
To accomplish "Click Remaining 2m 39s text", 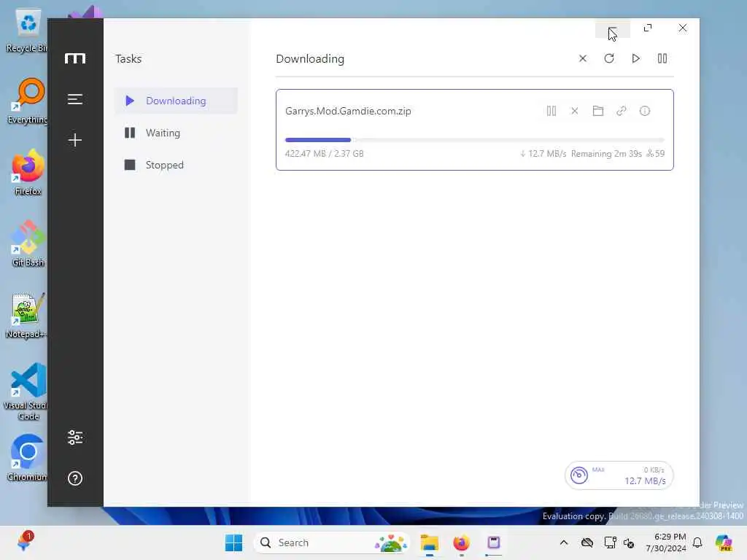I will click(x=606, y=154).
